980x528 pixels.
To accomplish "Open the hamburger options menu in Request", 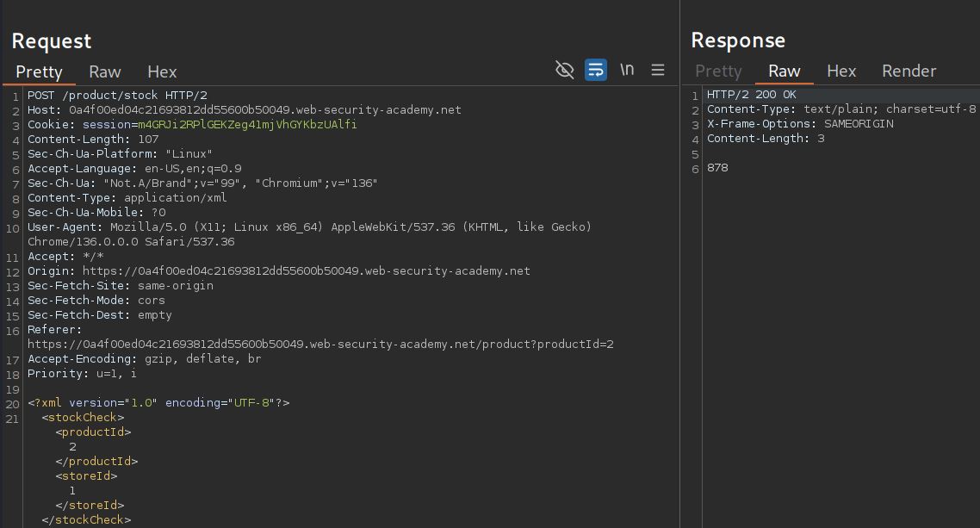I will [658, 71].
